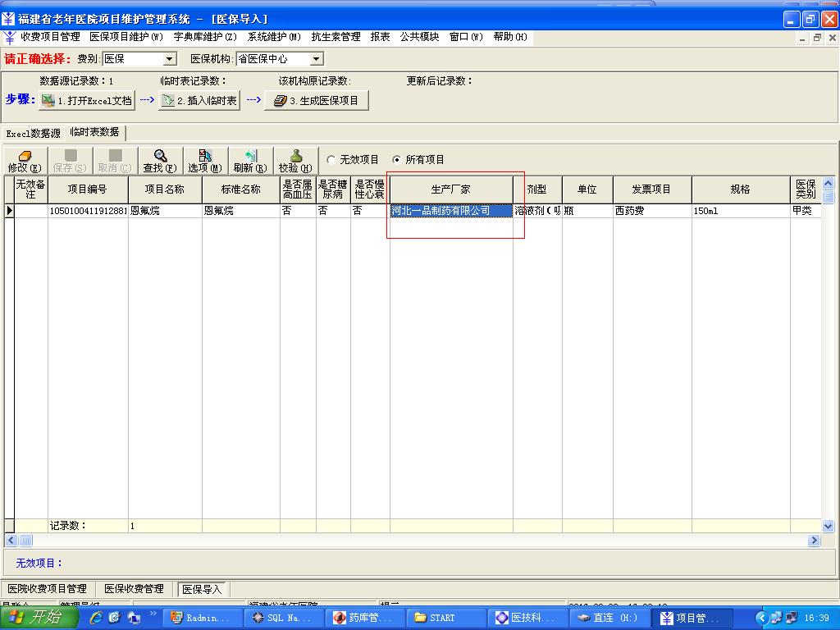
Task: Switch to the 医保收费管理 bottom tab
Action: 134,589
